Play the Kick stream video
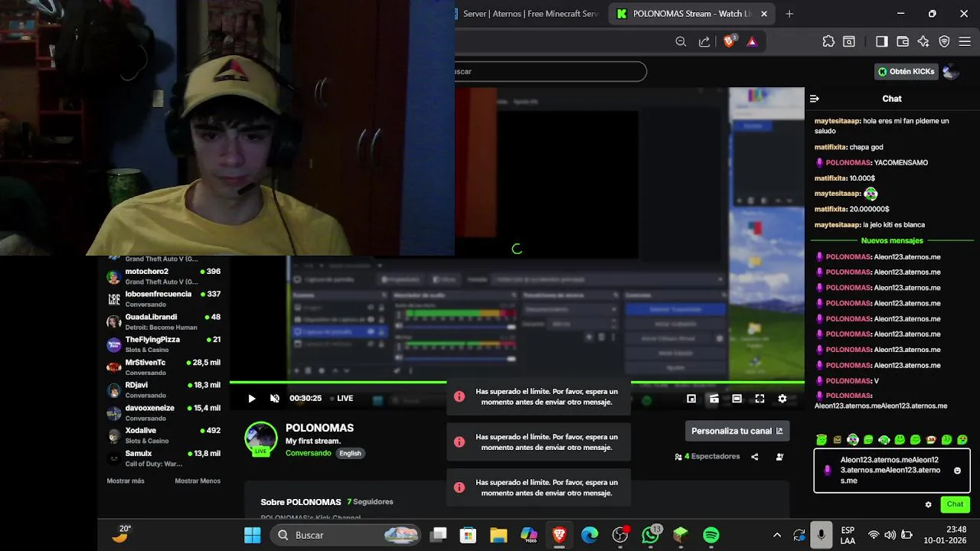This screenshot has height=551, width=980. coord(252,399)
